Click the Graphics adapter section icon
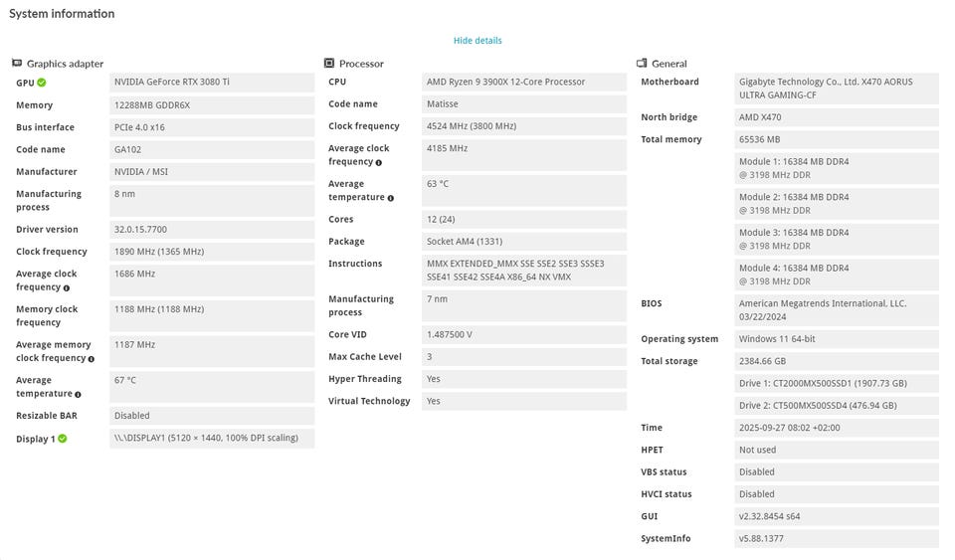Image resolution: width=955 pixels, height=560 pixels. [x=17, y=64]
